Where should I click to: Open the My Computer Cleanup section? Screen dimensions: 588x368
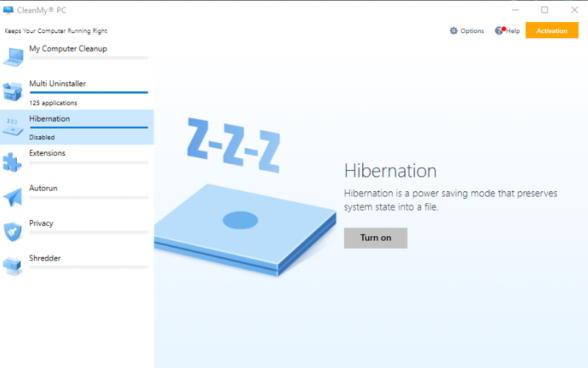[68, 49]
